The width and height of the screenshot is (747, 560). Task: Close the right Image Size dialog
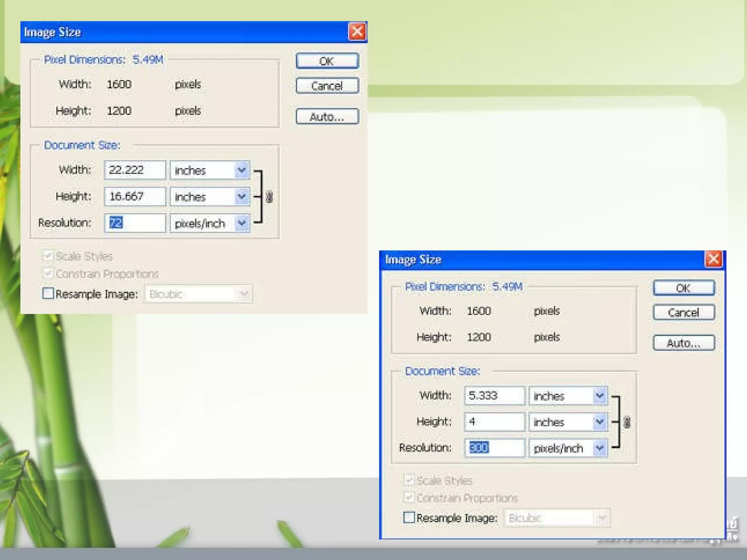coord(713,259)
